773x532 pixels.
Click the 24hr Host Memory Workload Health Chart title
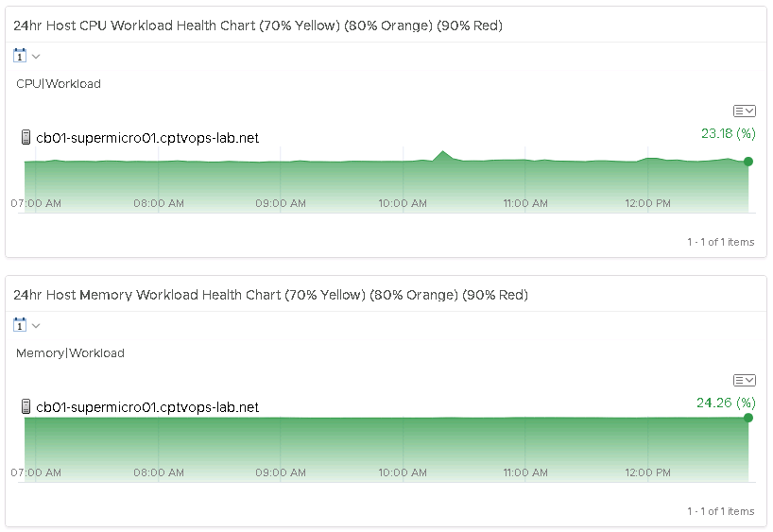coord(270,295)
